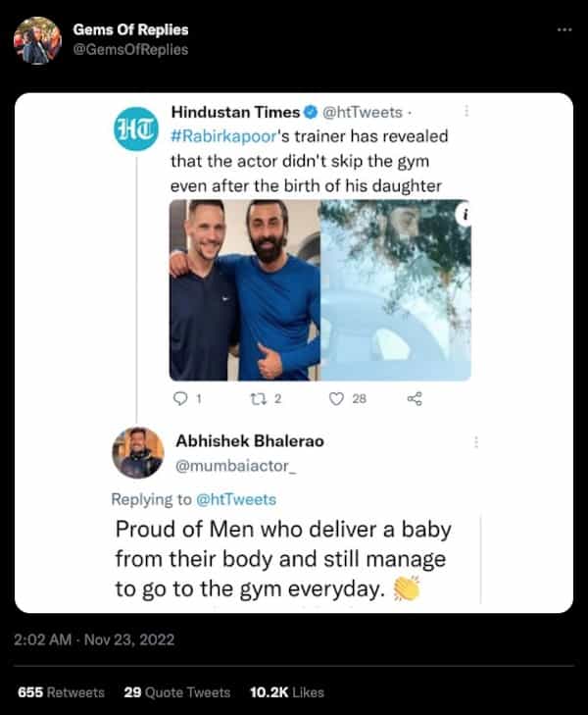The height and width of the screenshot is (715, 588).
Task: Open the more options menu on Hindustan Times tweet
Action: pos(466,112)
